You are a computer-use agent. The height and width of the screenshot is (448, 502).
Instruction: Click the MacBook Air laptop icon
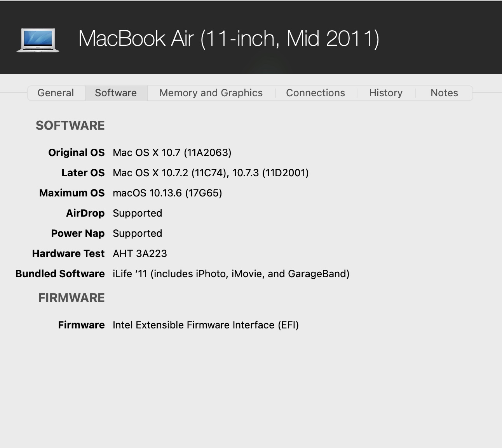38,40
